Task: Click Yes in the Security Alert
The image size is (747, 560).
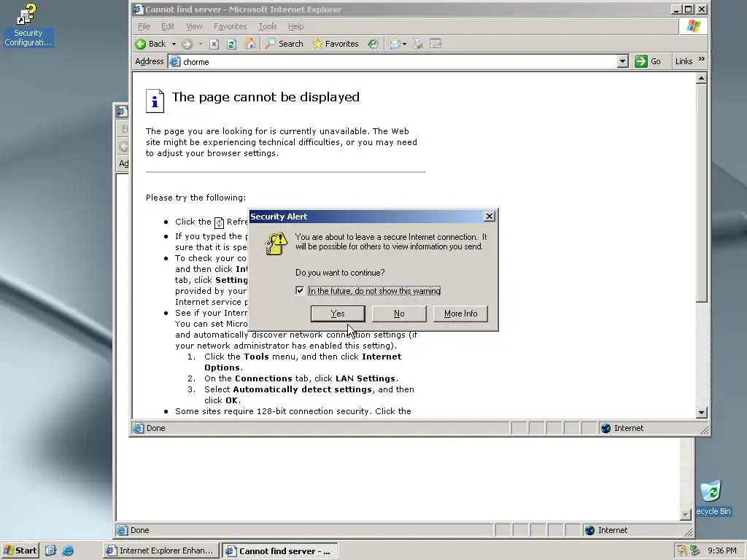Action: point(338,314)
